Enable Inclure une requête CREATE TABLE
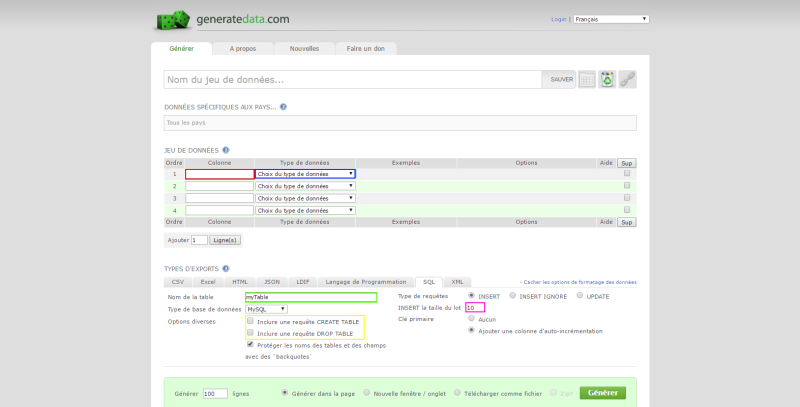Image resolution: width=800 pixels, height=407 pixels. pyautogui.click(x=250, y=322)
